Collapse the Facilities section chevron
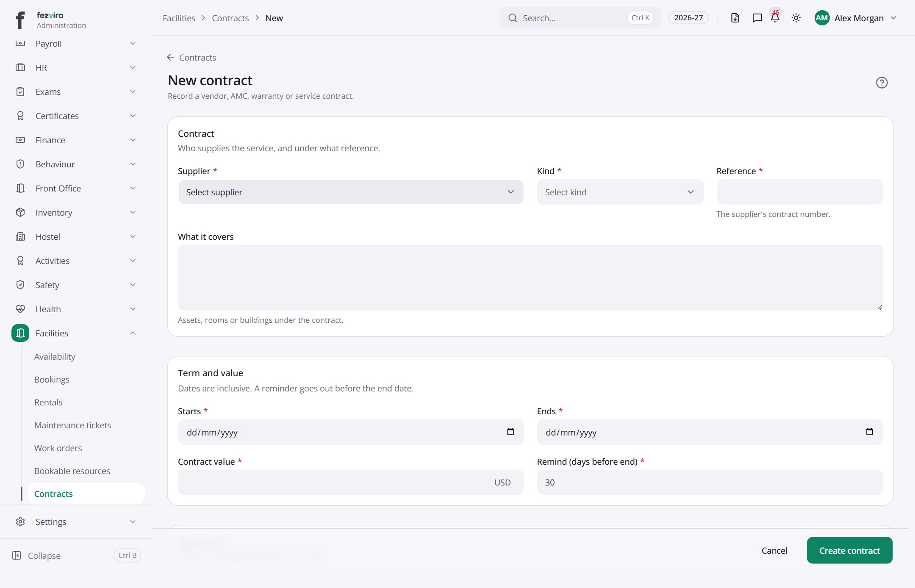 [x=133, y=333]
